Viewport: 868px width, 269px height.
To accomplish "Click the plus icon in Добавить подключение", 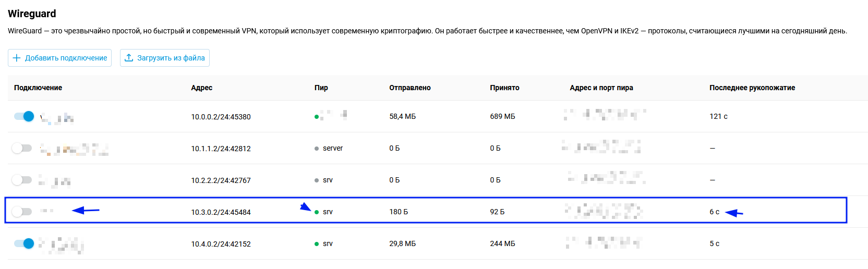I will [17, 58].
